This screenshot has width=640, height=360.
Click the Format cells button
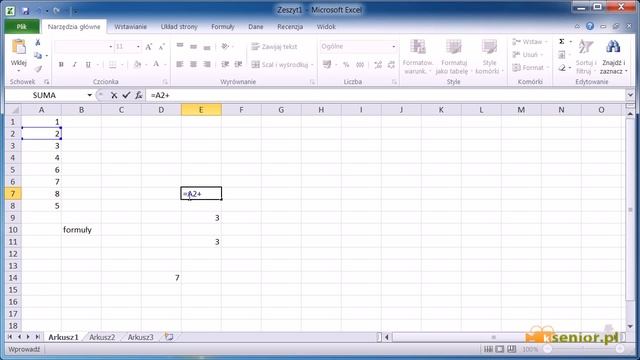[x=529, y=68]
